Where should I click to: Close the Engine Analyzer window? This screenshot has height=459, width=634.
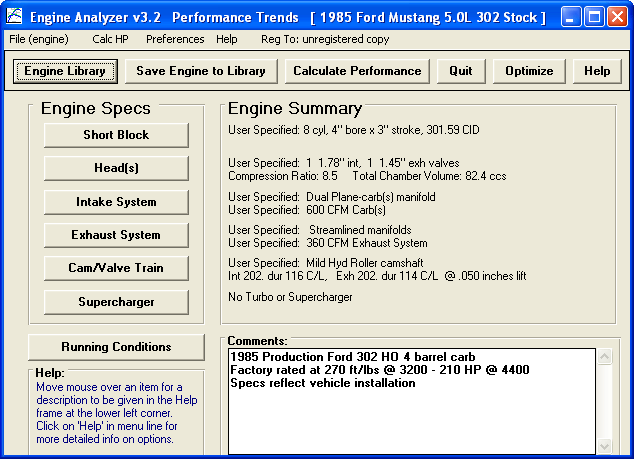(x=617, y=17)
